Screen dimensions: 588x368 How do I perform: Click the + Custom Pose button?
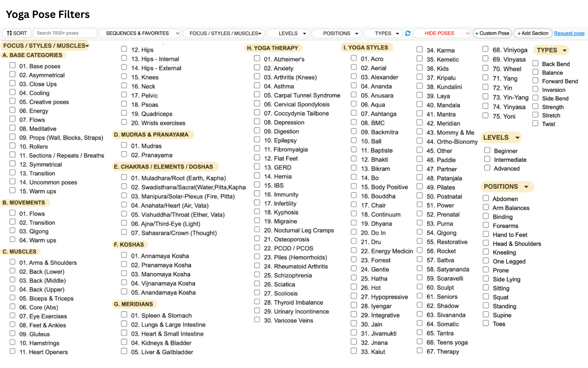click(x=492, y=33)
